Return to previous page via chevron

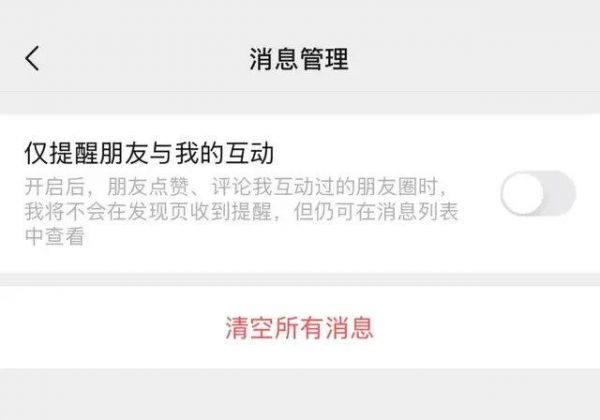[32, 59]
